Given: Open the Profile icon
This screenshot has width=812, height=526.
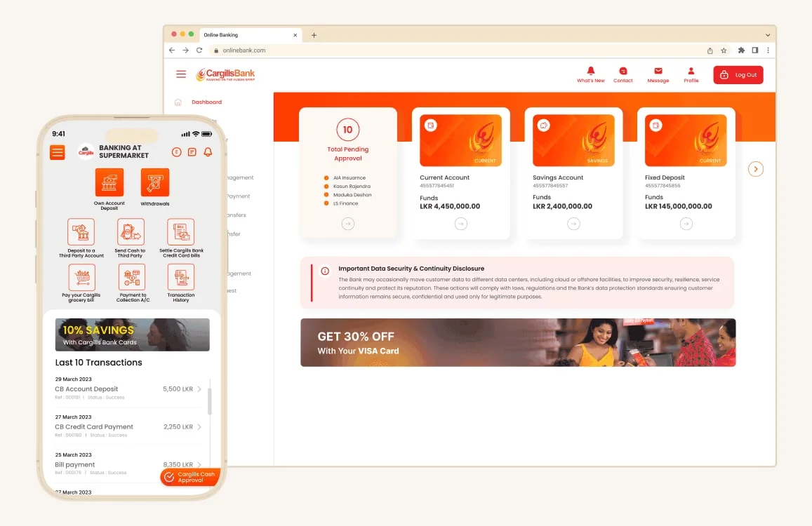Looking at the screenshot, I should click(691, 74).
